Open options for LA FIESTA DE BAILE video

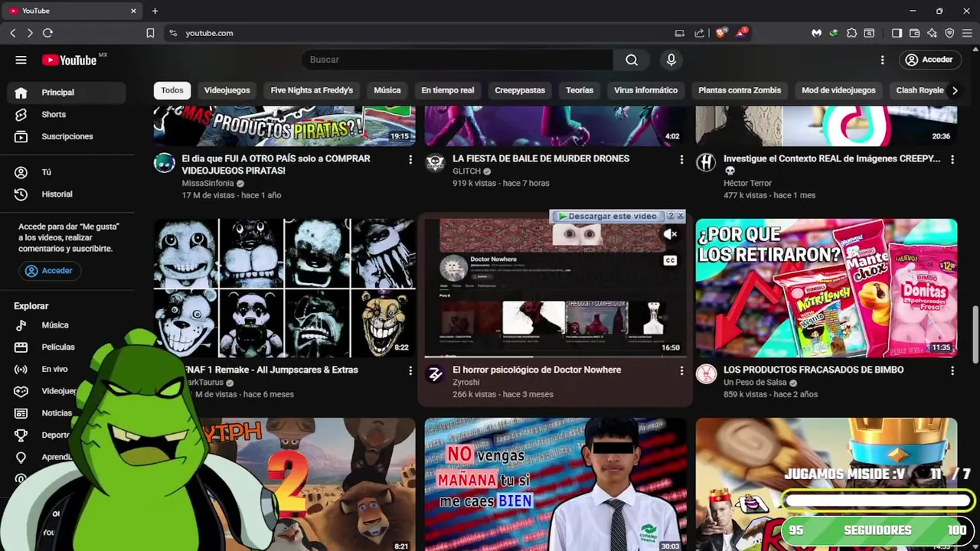[x=681, y=160]
